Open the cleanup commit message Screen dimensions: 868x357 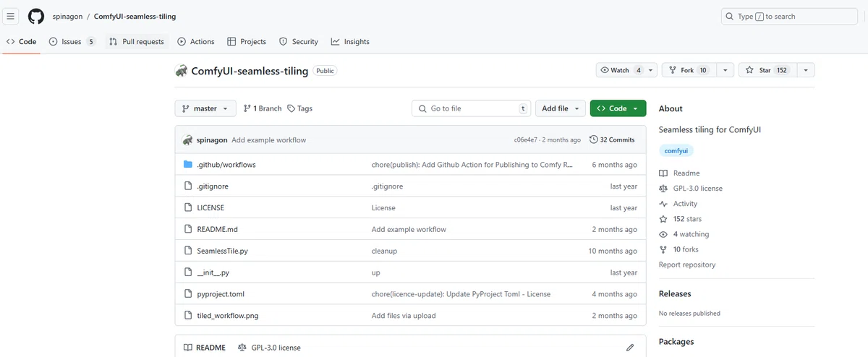(x=384, y=251)
